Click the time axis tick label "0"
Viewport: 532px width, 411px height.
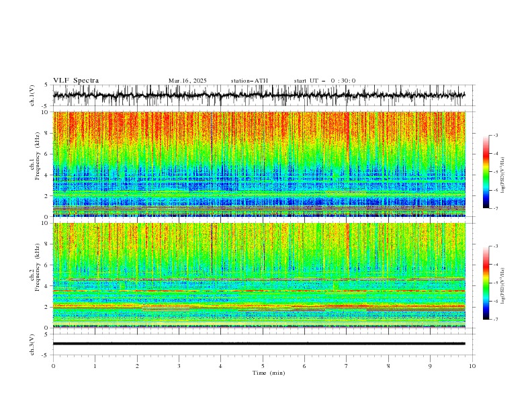(x=53, y=366)
